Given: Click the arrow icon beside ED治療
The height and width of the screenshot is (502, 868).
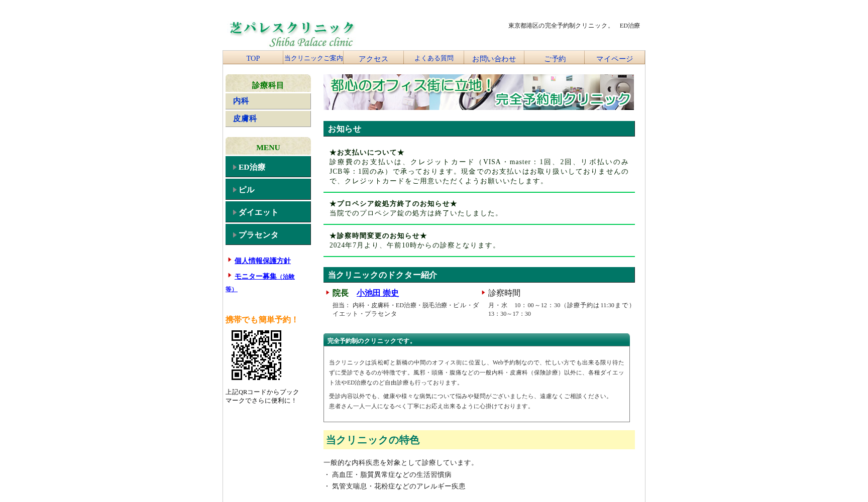Looking at the screenshot, I should (x=235, y=167).
